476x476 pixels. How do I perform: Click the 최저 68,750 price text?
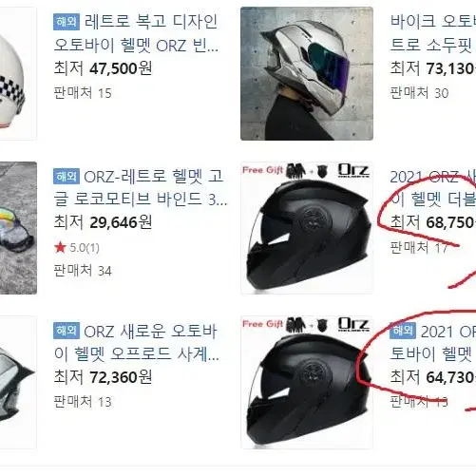click(x=433, y=222)
